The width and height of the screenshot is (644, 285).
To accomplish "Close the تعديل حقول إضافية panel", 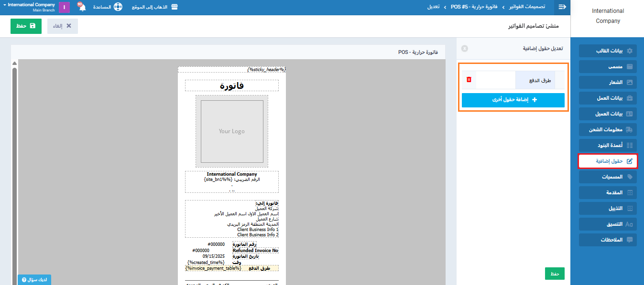I will (465, 49).
